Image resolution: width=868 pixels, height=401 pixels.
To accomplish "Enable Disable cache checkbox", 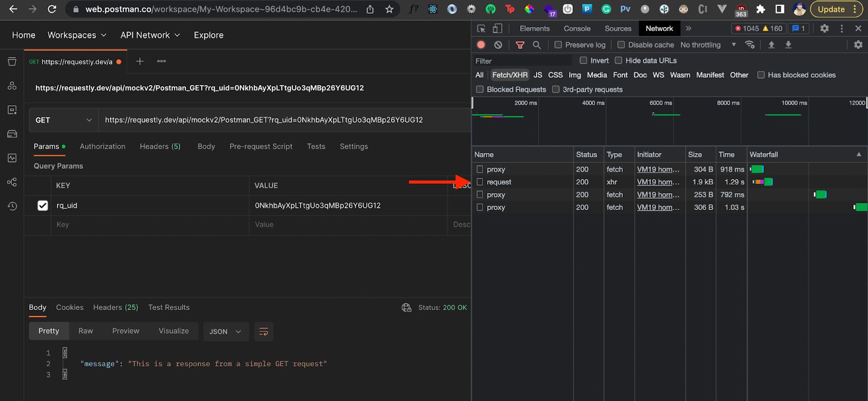I will pos(621,45).
